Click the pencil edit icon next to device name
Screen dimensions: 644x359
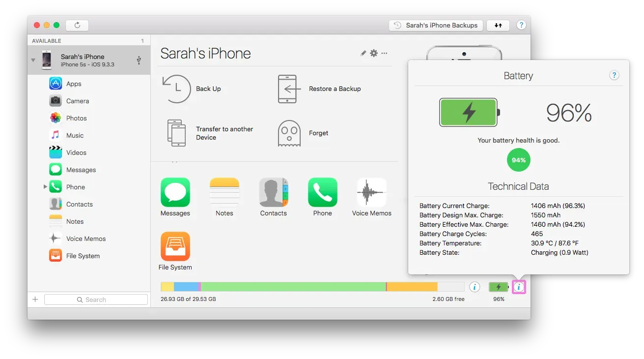pos(363,53)
